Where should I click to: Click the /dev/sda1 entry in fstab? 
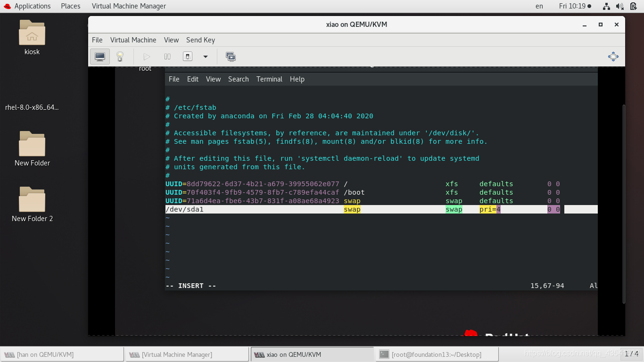(x=184, y=209)
